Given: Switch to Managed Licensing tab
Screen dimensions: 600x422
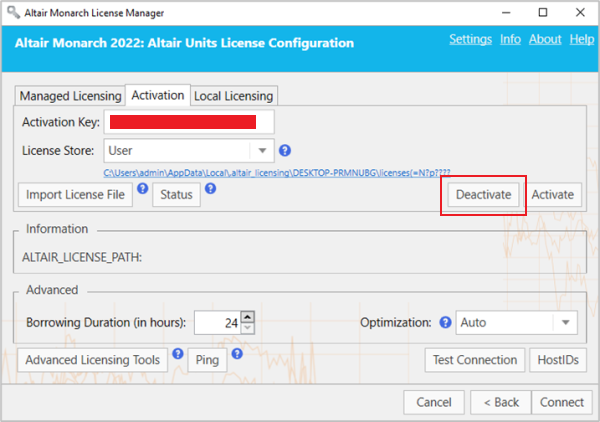Looking at the screenshot, I should click(x=69, y=96).
